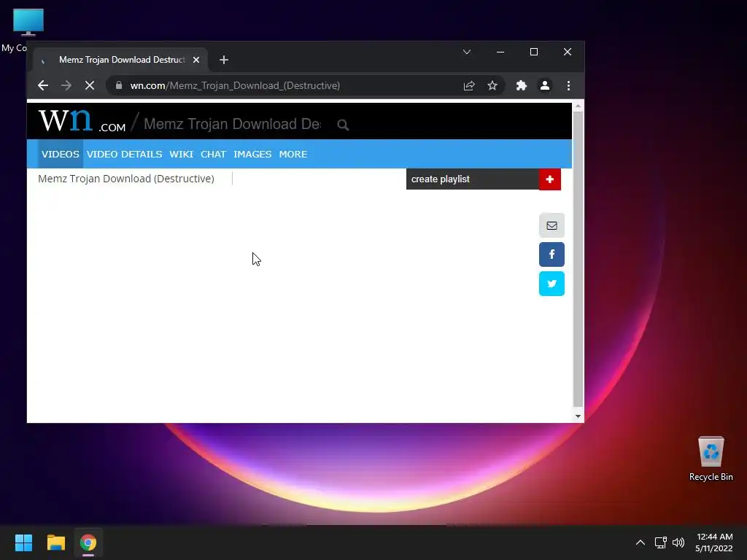Go back using the browser back arrow

tap(43, 86)
